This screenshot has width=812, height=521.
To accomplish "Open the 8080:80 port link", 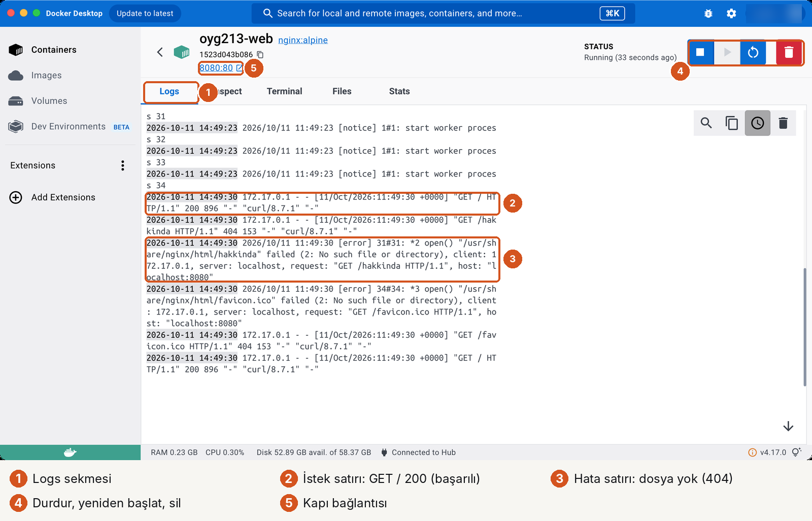I will tap(221, 68).
